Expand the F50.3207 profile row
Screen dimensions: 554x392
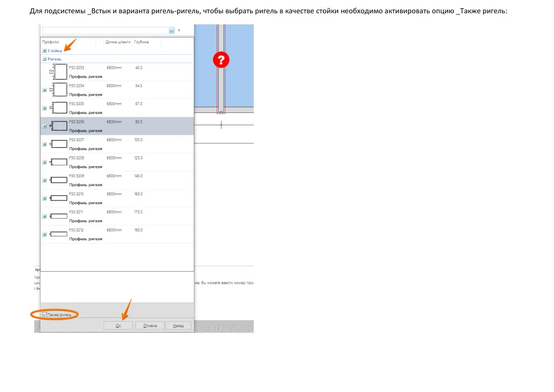click(44, 144)
